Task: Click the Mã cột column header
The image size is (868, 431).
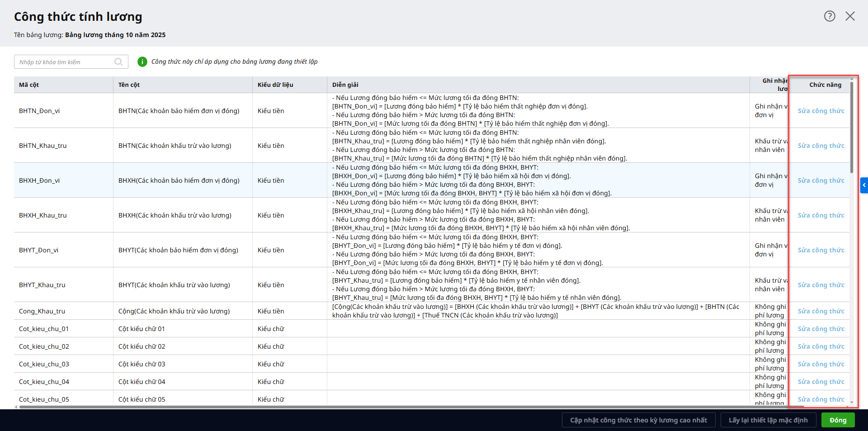Action: point(29,85)
